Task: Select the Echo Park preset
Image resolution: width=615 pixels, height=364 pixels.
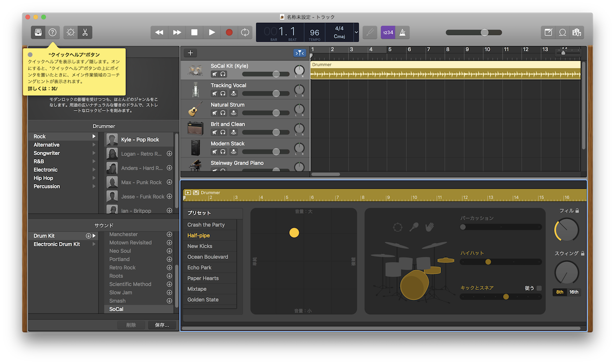Action: [x=209, y=267]
